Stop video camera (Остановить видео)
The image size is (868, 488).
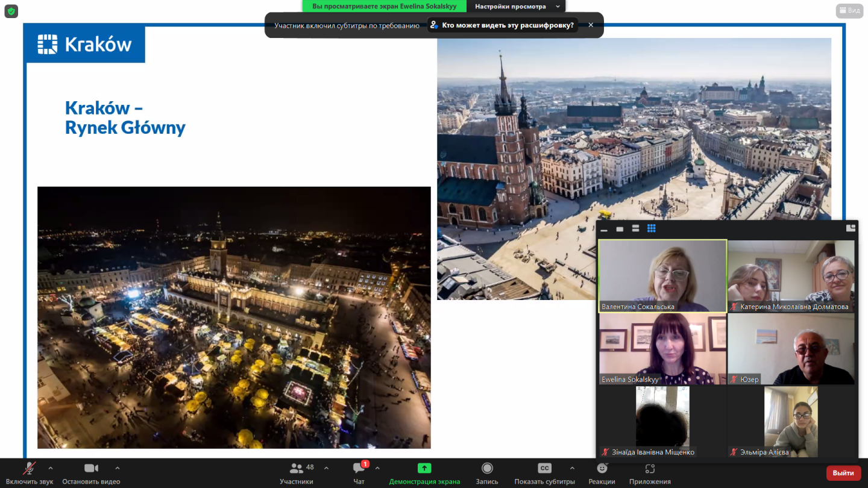(x=91, y=469)
